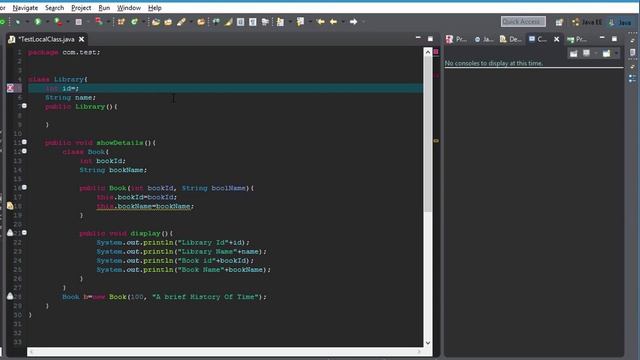Collapse the class Book fold on line 12
This screenshot has width=640, height=360.
24,151
